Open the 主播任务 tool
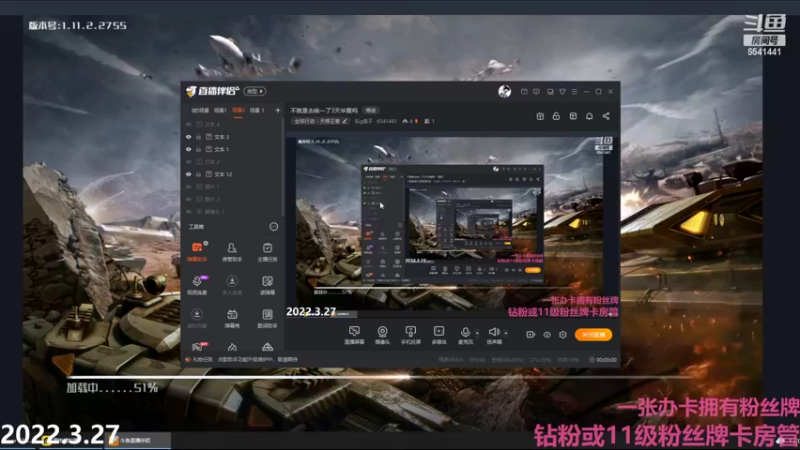800x450 pixels. coord(267,252)
